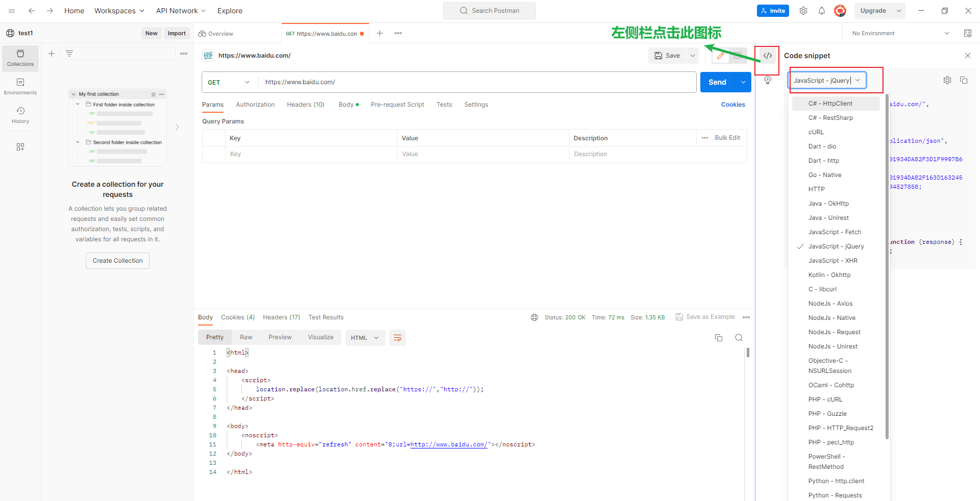
Task: Open the Cookies link
Action: [x=733, y=105]
